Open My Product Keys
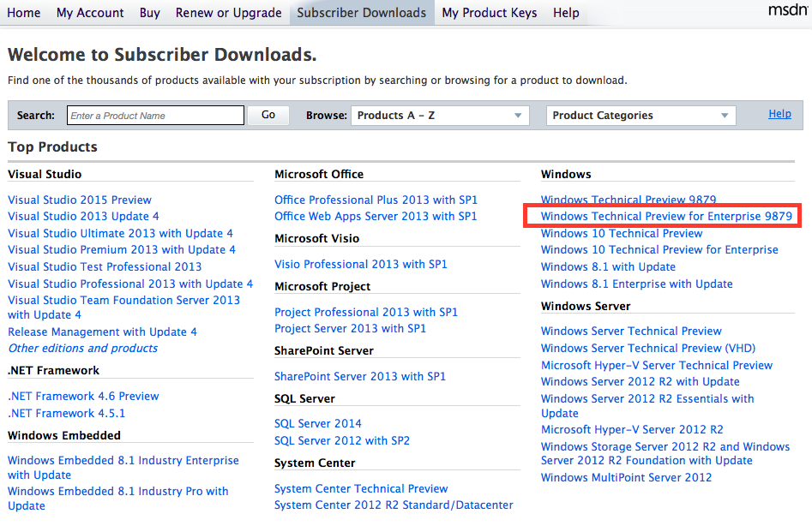The width and height of the screenshot is (812, 532). pos(490,13)
